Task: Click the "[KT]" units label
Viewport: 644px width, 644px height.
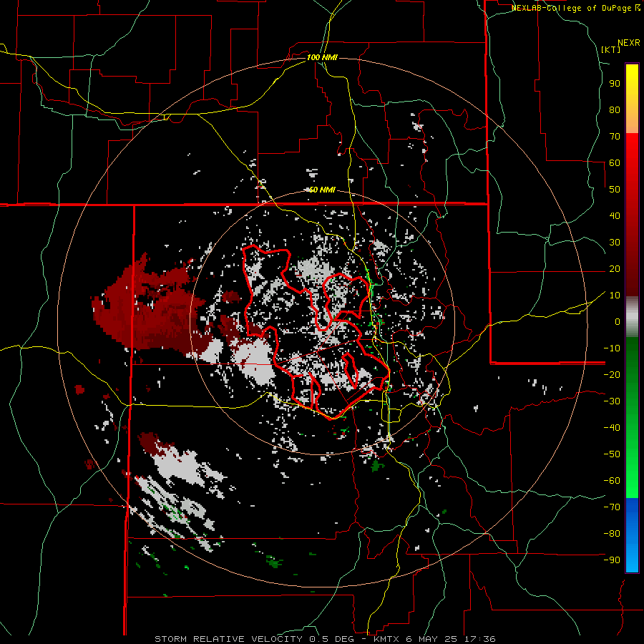Action: point(611,49)
